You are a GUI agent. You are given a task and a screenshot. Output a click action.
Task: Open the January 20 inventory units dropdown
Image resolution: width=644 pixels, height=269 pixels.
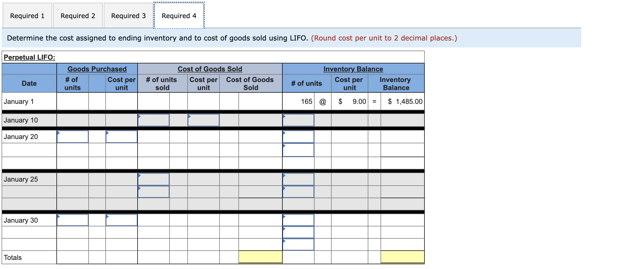[x=298, y=137]
